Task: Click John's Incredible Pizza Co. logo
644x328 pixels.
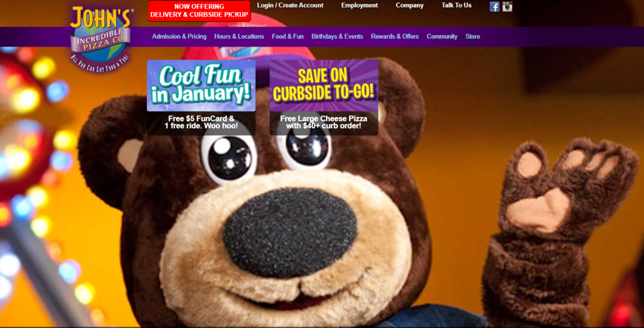Action: point(101,38)
